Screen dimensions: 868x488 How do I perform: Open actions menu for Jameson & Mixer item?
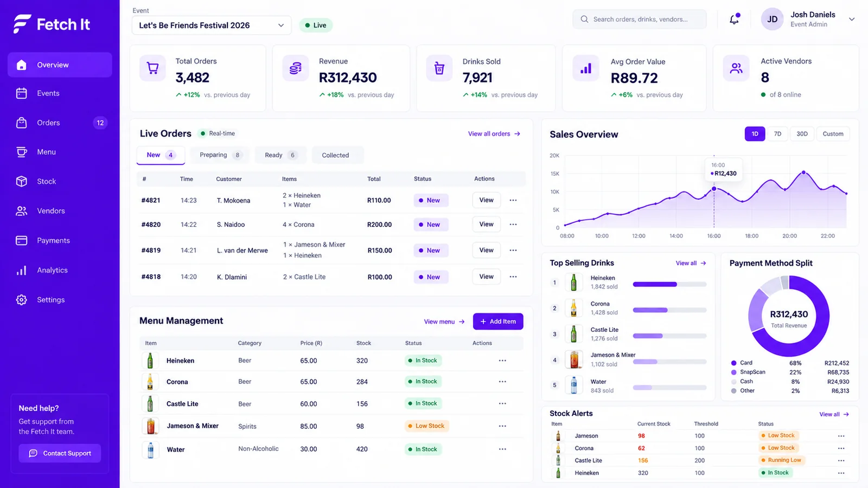tap(502, 426)
